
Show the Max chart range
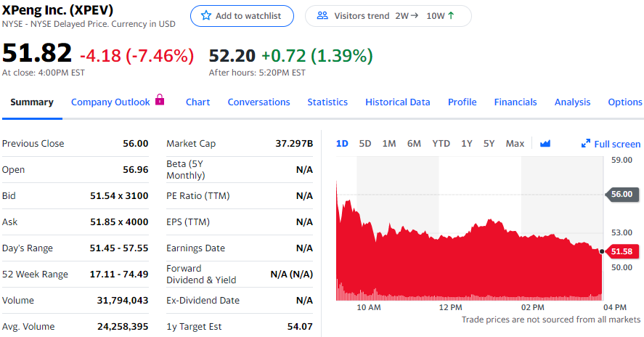pos(515,144)
